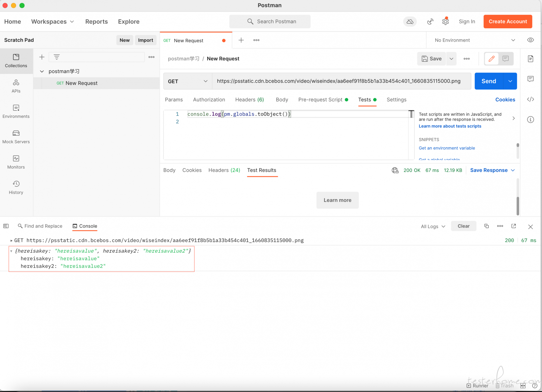Click the capture requests satellite icon
542x392 pixels.
tap(430, 21)
